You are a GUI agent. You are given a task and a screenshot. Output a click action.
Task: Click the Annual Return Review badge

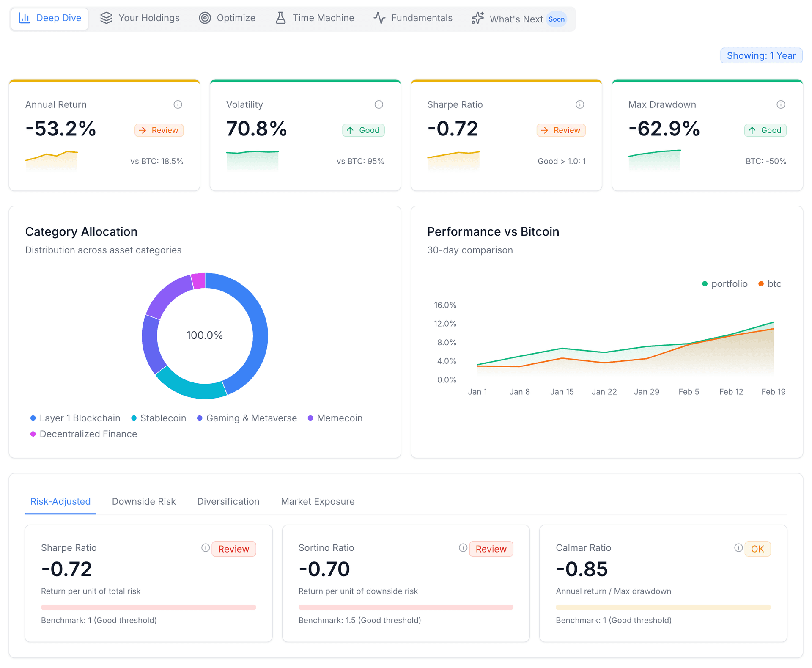(x=159, y=130)
